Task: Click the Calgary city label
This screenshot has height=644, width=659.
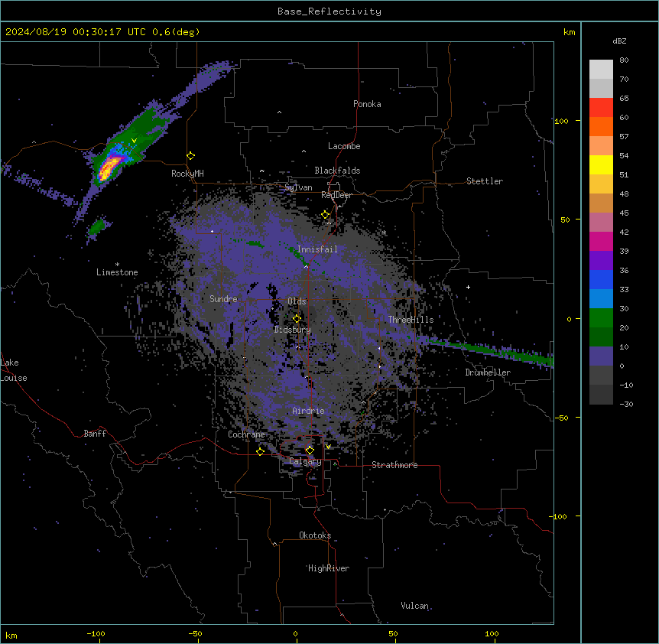Action: pos(305,461)
